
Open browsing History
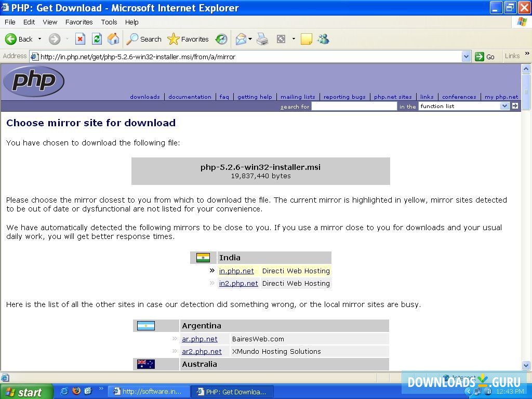221,39
